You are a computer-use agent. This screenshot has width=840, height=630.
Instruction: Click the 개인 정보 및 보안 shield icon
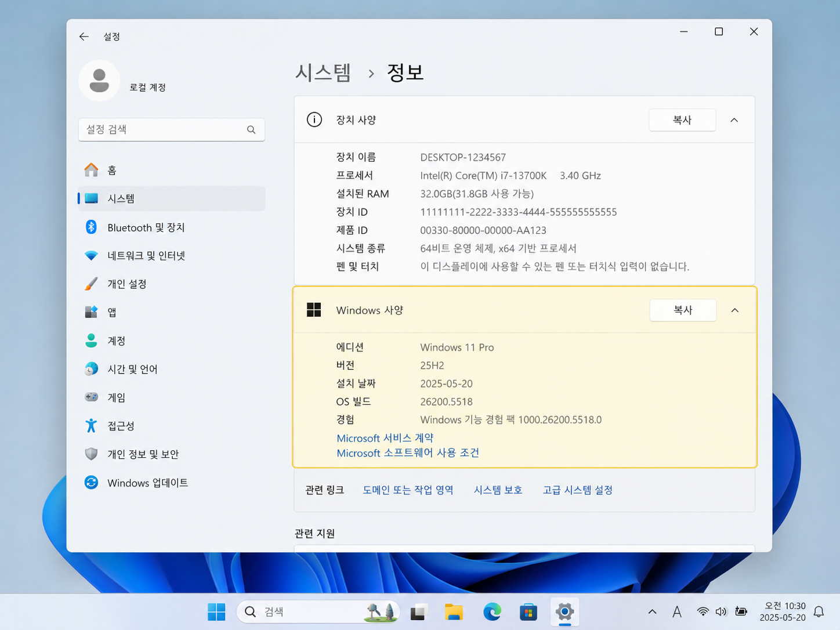point(91,454)
